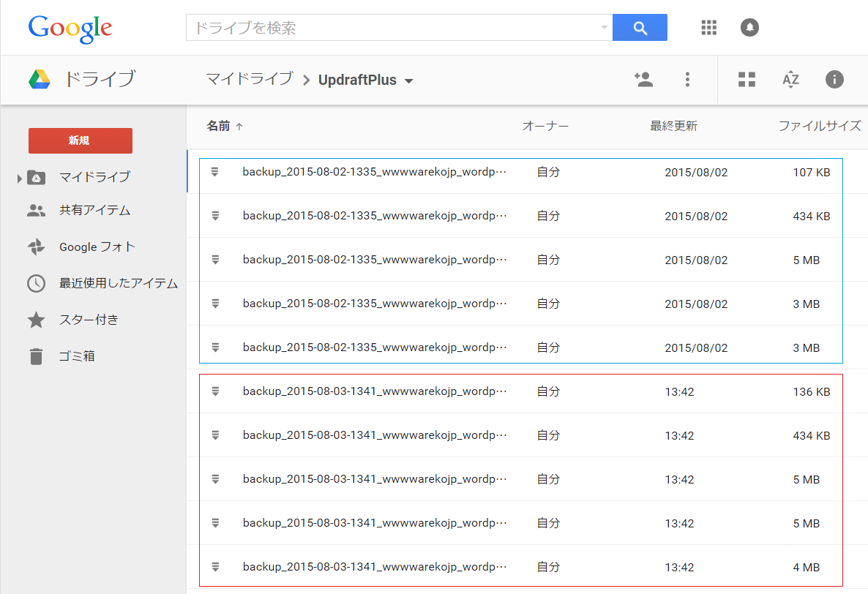Open Google フォト in sidebar
This screenshot has width=868, height=594.
(97, 247)
